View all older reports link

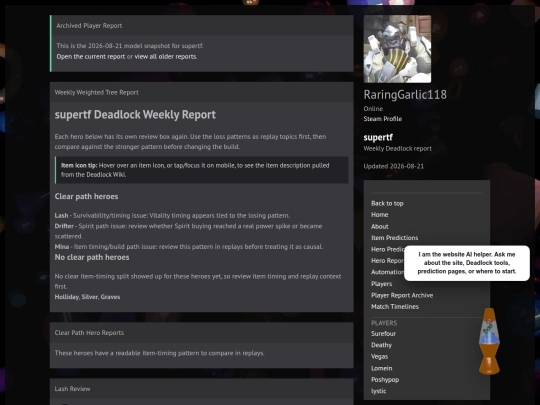coord(165,56)
